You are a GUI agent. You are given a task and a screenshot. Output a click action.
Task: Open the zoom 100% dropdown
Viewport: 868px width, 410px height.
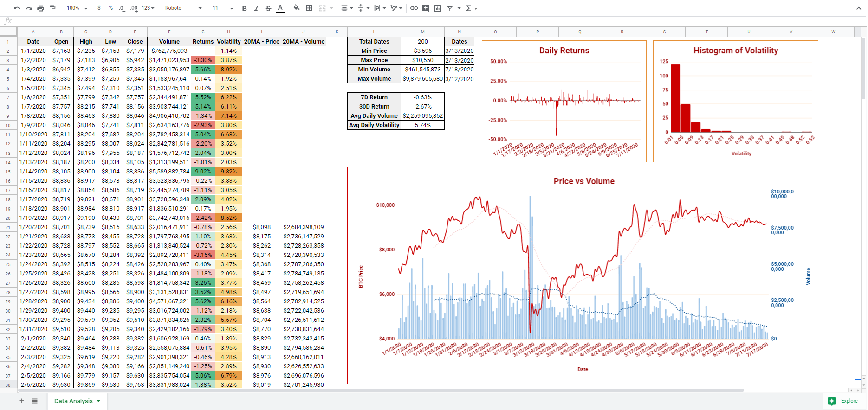tap(77, 8)
